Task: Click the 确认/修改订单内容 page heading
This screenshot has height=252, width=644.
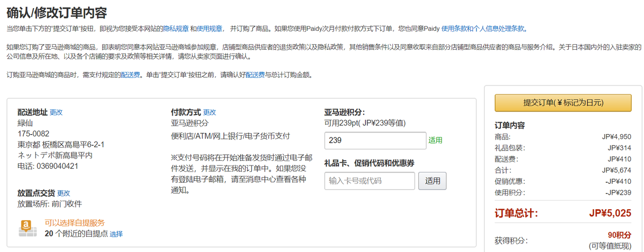Action: pyautogui.click(x=57, y=13)
